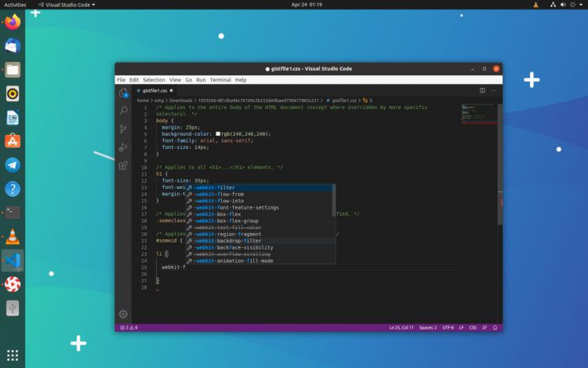The image size is (588, 368).
Task: Open the feedback icon in status bar
Action: (485, 327)
